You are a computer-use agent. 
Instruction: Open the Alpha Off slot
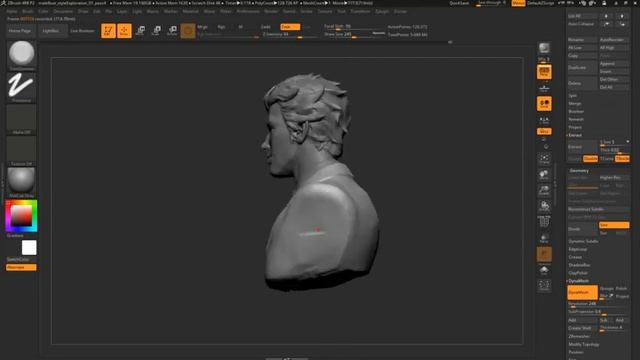[x=21, y=119]
